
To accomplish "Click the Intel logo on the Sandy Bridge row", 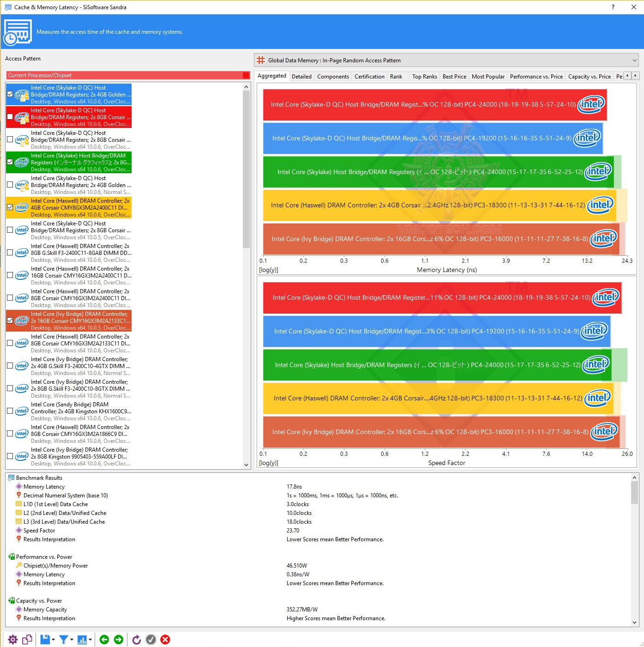I will coord(22,411).
